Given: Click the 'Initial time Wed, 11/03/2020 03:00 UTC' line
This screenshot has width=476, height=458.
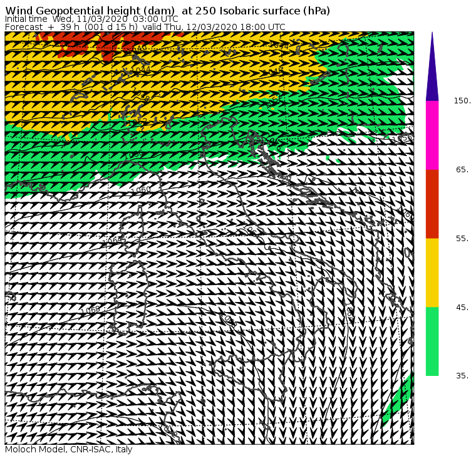Looking at the screenshot, I should point(91,19).
